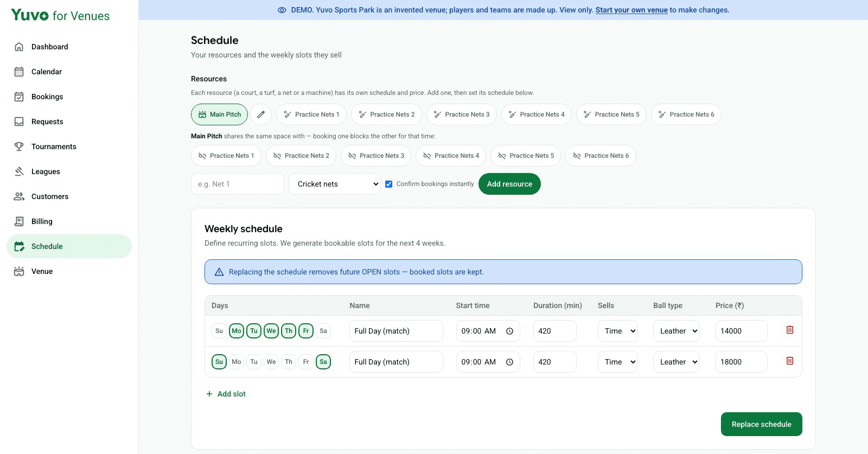Click the Yuvo for Venues logo
The width and height of the screenshot is (868, 454).
tap(60, 15)
